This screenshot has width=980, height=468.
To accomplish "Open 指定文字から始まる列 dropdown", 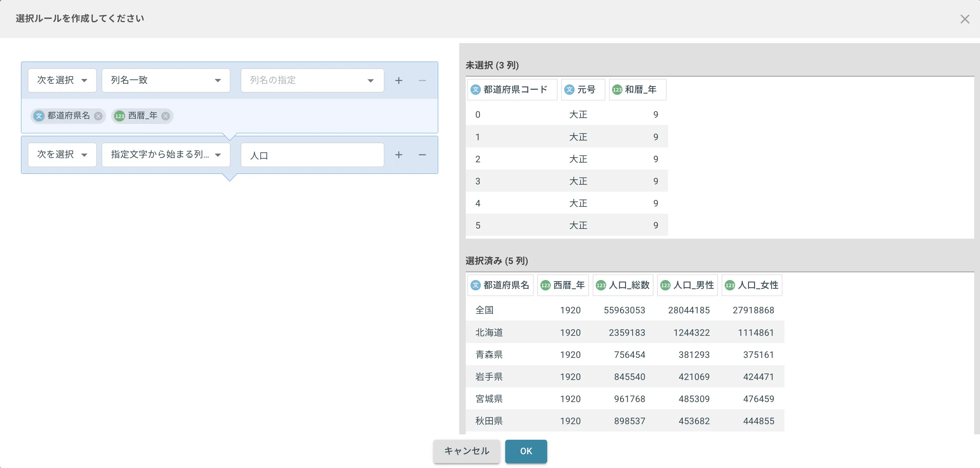I will click(166, 155).
